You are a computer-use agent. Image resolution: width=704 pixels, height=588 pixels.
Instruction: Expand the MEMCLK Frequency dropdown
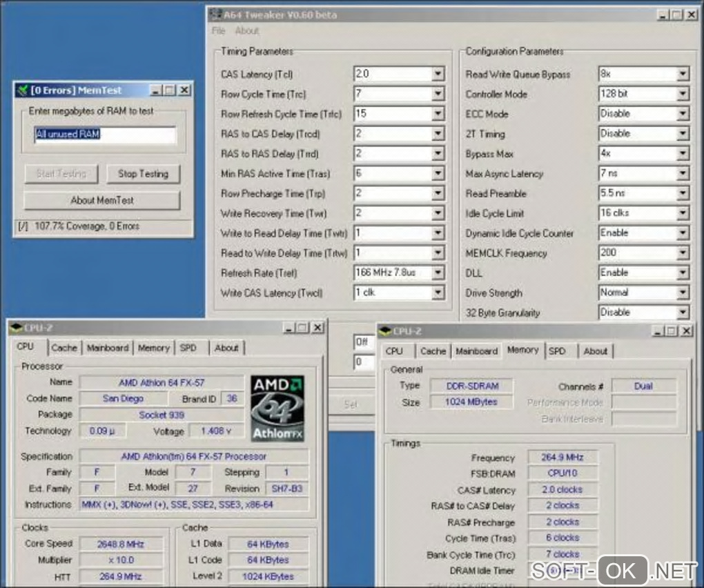pos(682,253)
